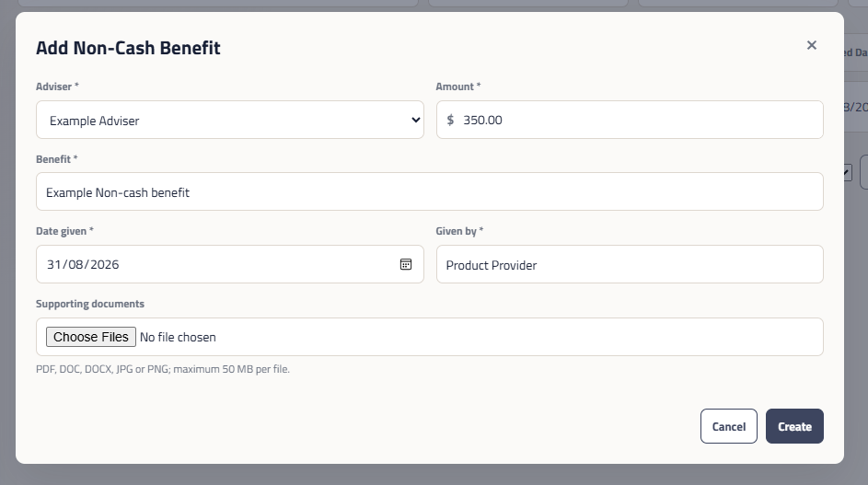Cancel adding the non-cash benefit

728,426
